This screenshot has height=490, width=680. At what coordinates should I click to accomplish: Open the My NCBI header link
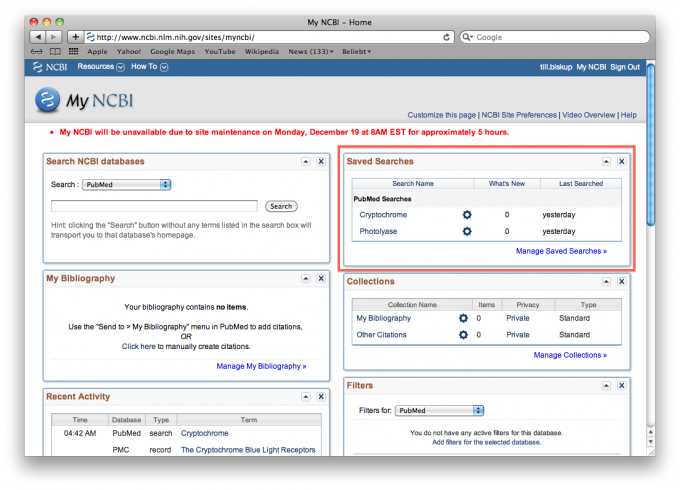591,67
